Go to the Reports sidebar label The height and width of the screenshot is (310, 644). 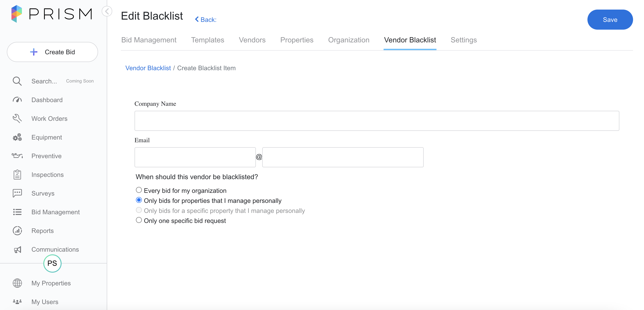[x=42, y=231]
